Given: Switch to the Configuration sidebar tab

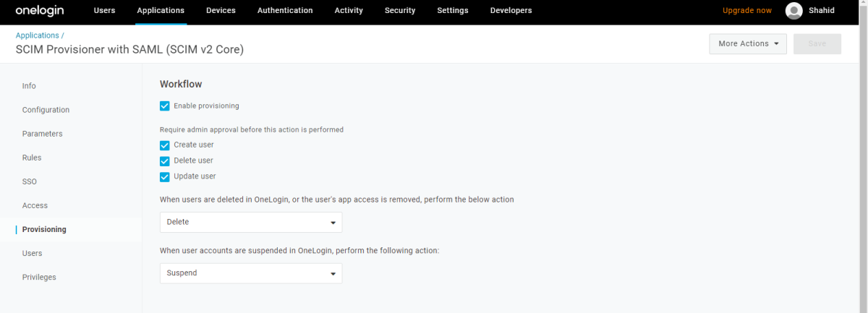Looking at the screenshot, I should point(46,110).
